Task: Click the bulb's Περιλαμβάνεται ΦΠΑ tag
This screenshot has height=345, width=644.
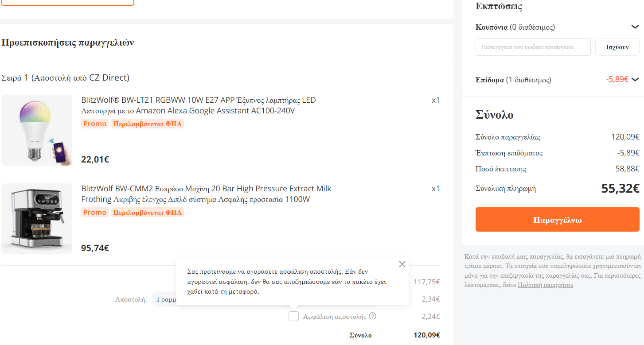Action: click(148, 124)
